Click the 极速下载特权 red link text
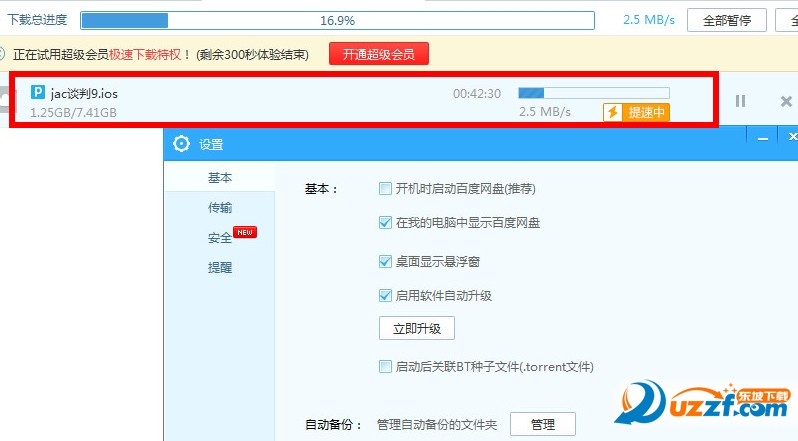Viewport: 798px width, 441px height. 145,54
